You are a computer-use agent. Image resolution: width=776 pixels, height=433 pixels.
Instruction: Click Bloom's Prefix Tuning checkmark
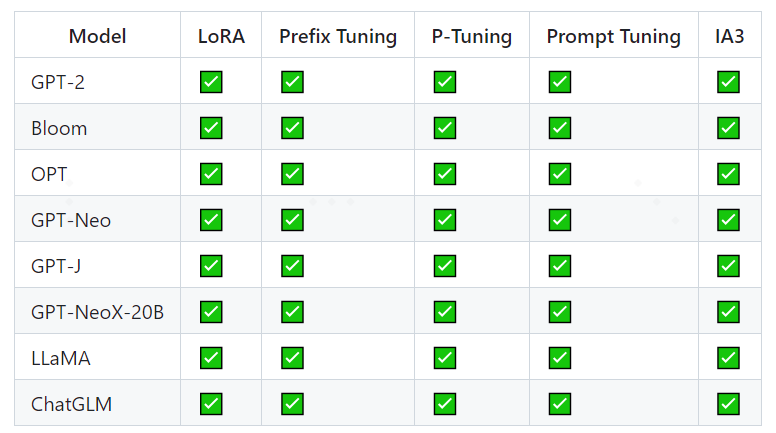292,128
